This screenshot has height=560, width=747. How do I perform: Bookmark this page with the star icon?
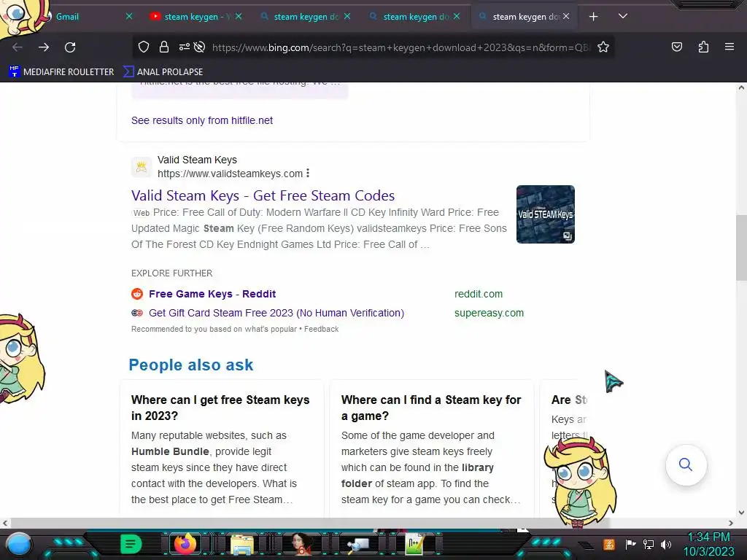603,47
